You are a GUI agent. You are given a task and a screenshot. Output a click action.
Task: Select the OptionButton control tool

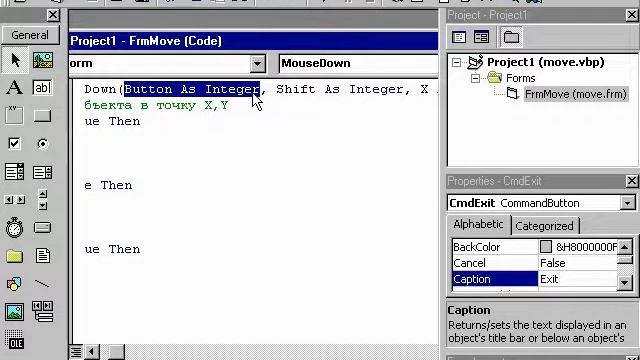(x=42, y=144)
